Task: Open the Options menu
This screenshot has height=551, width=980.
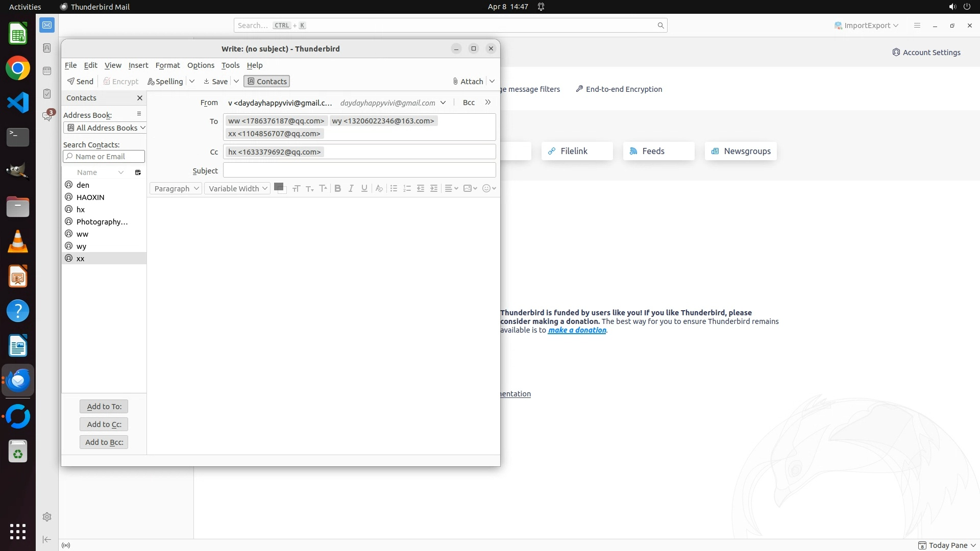Action: [x=201, y=65]
